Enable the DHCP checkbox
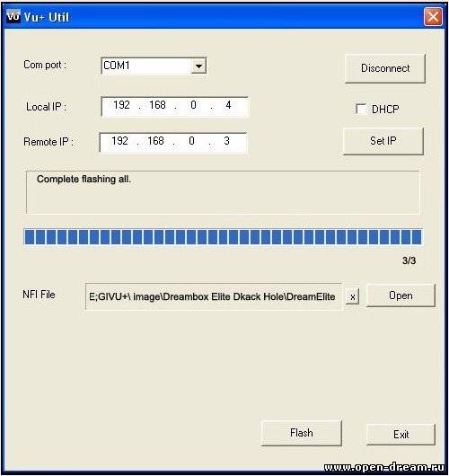The height and width of the screenshot is (476, 449). (361, 109)
